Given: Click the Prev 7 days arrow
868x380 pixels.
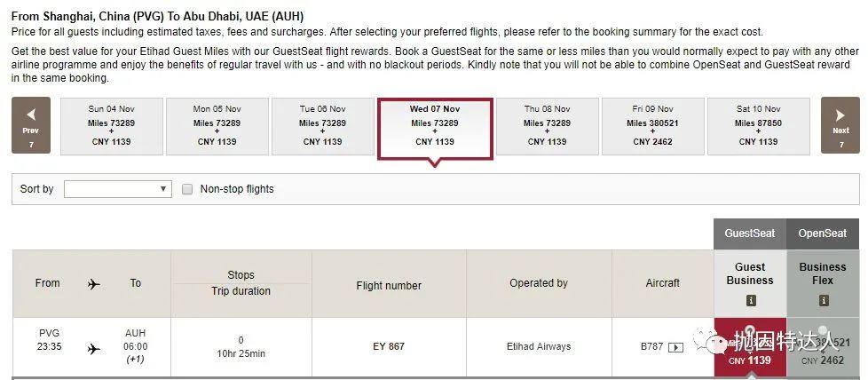Looking at the screenshot, I should pyautogui.click(x=31, y=126).
